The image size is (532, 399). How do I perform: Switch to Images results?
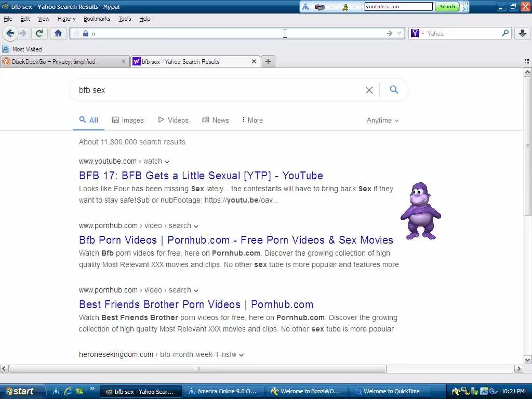[x=128, y=120]
